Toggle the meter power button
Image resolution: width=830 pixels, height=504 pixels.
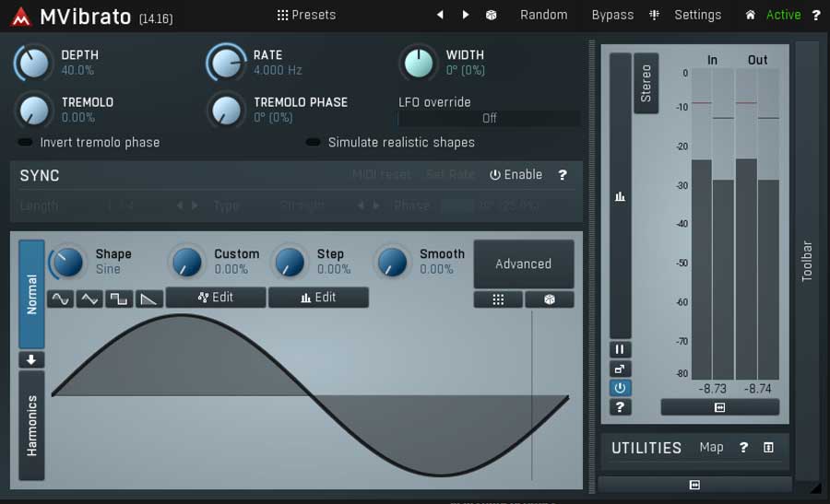point(620,388)
